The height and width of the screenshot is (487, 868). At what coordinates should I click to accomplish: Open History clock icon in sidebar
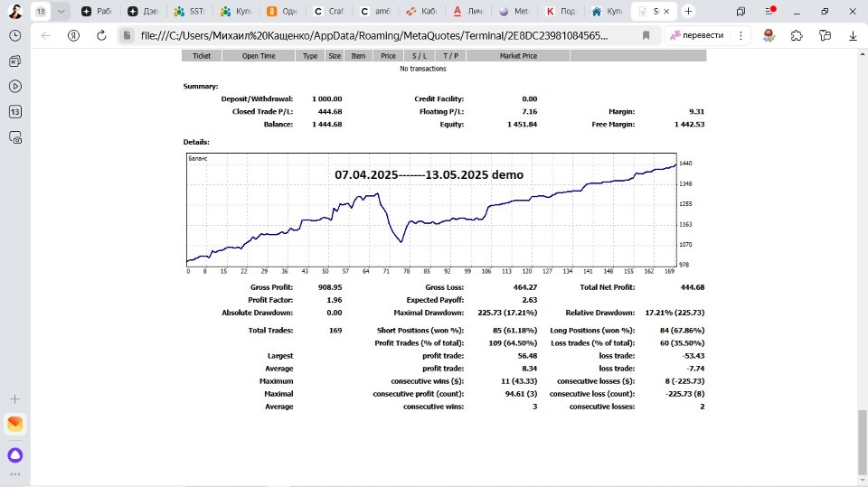coord(15,35)
